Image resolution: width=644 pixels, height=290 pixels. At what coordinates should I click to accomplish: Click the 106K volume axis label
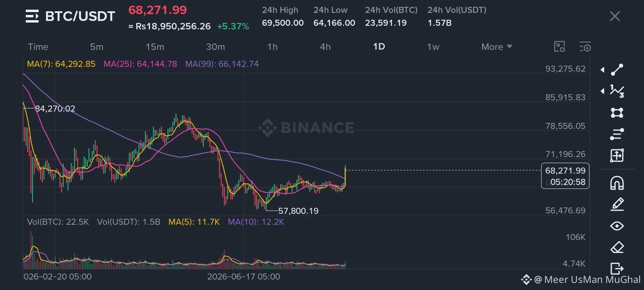(576, 237)
